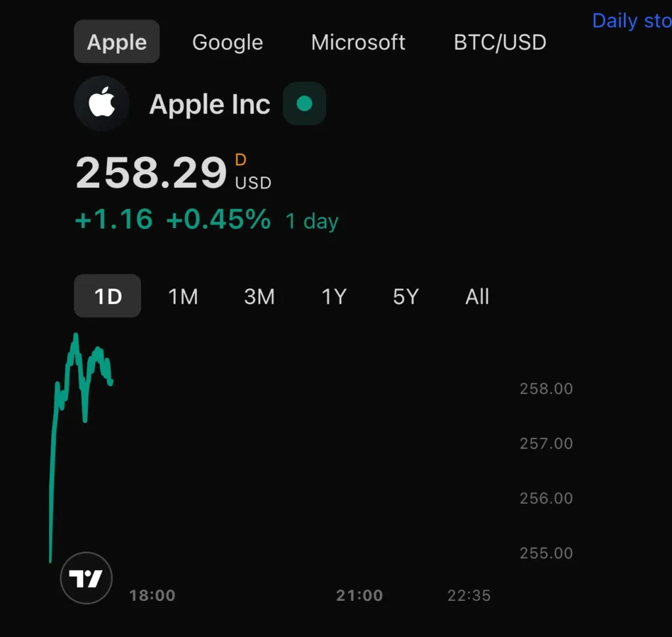Screen dimensions: 672x637
Task: Open the TradingView logo icon
Action: [86, 579]
